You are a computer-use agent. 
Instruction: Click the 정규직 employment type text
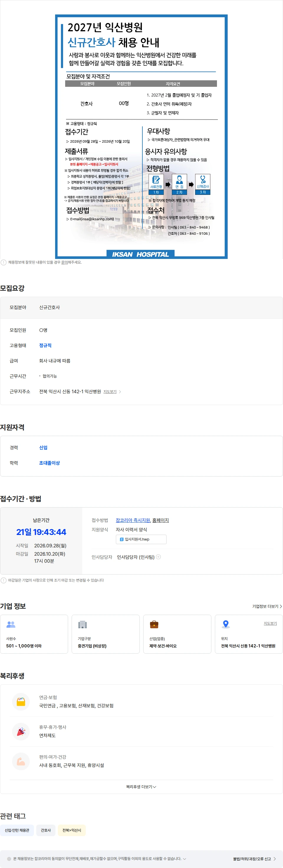click(45, 345)
